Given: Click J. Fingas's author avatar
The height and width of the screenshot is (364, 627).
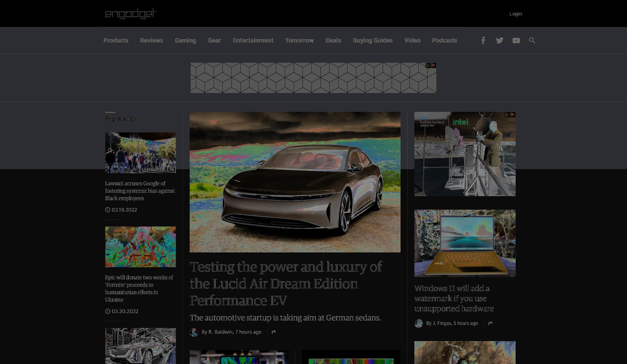Looking at the screenshot, I should [x=418, y=324].
